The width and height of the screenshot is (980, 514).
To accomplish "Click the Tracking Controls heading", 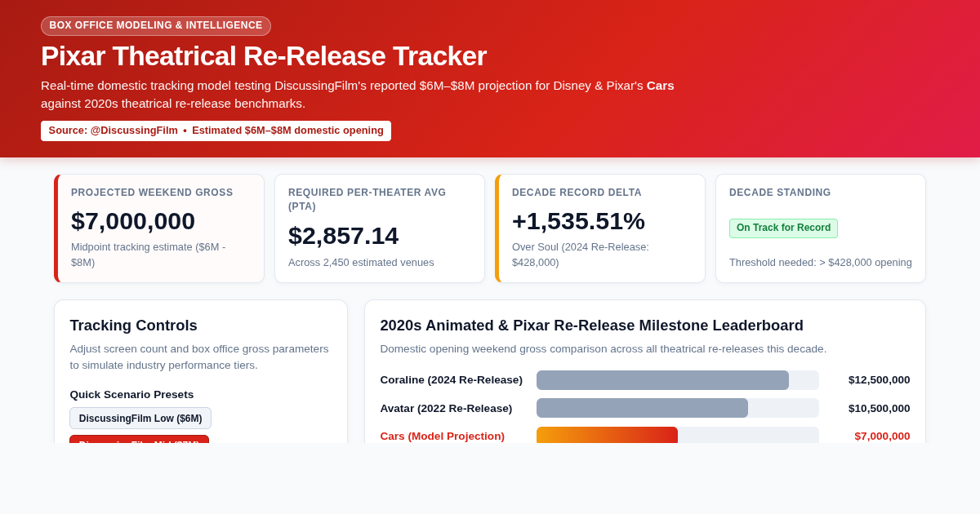I will [133, 326].
